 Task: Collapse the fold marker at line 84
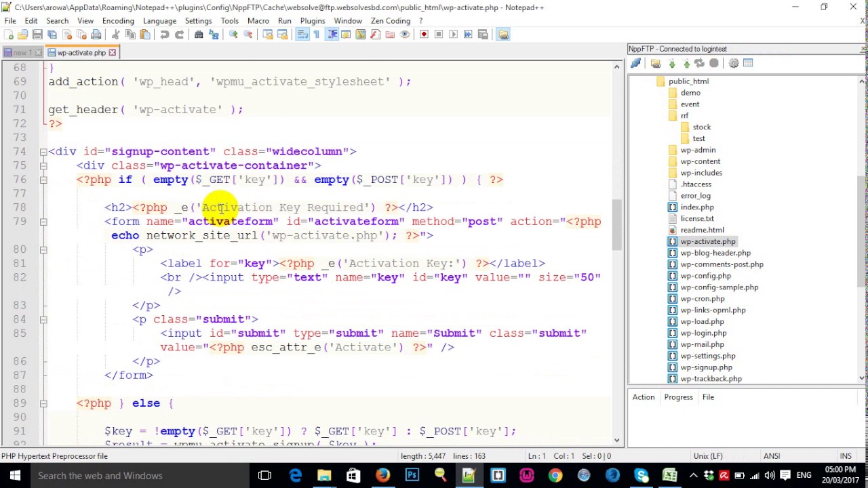coord(43,319)
